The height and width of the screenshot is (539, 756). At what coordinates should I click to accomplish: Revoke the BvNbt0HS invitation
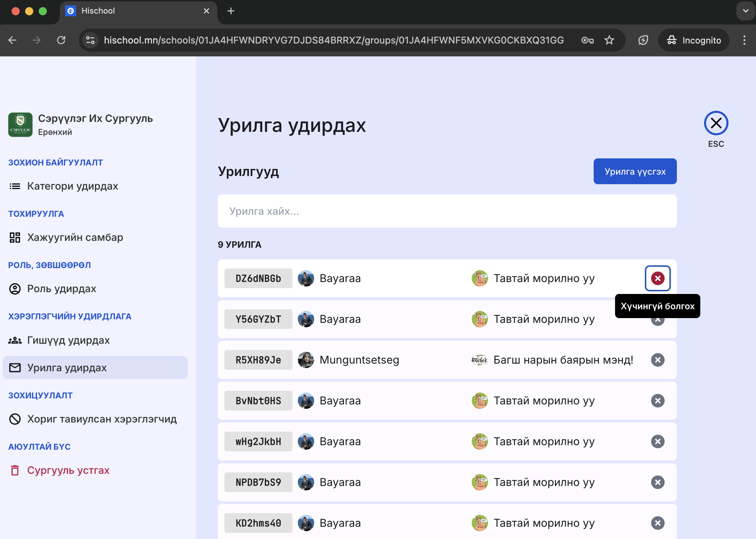(658, 401)
